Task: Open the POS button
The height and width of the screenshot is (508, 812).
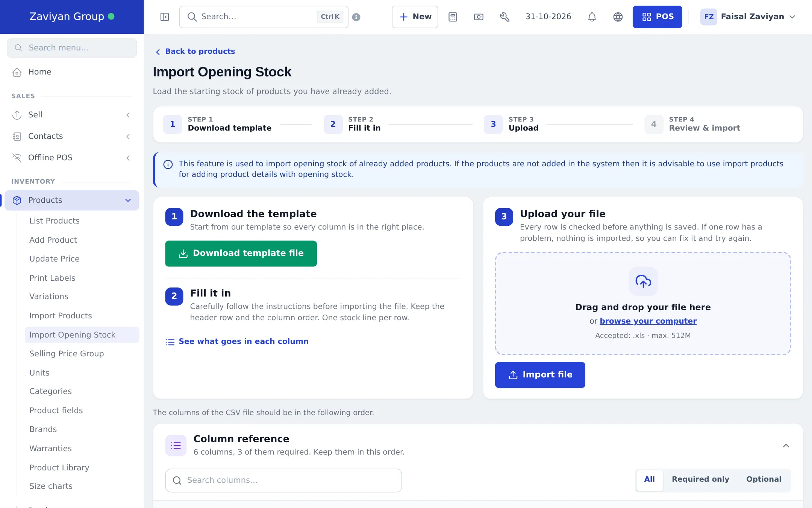Action: (x=657, y=17)
